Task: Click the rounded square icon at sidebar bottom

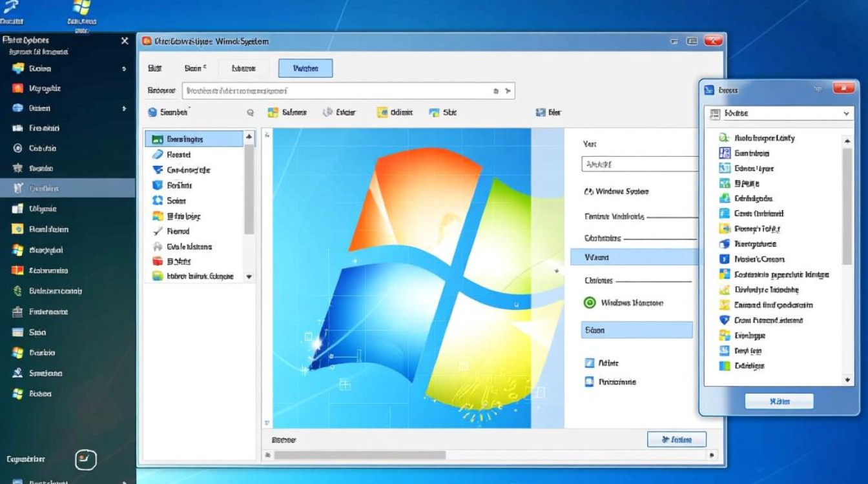Action: (x=86, y=459)
